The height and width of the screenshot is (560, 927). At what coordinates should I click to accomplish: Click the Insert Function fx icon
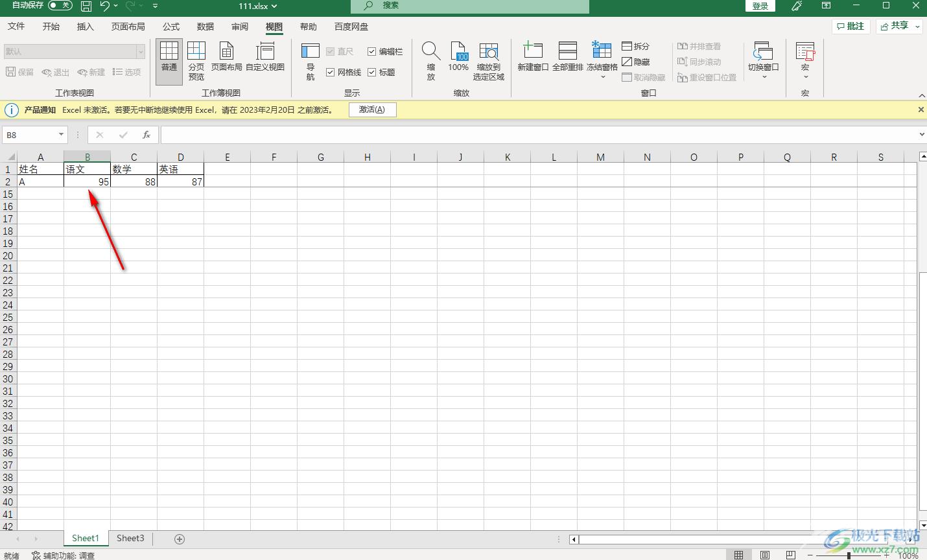147,135
